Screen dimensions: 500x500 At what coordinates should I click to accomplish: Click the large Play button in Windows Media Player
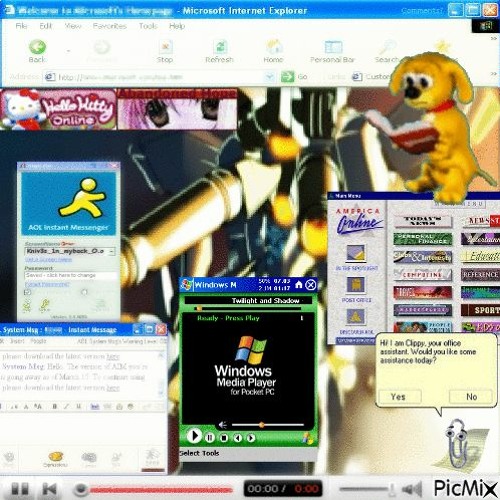coord(194,436)
